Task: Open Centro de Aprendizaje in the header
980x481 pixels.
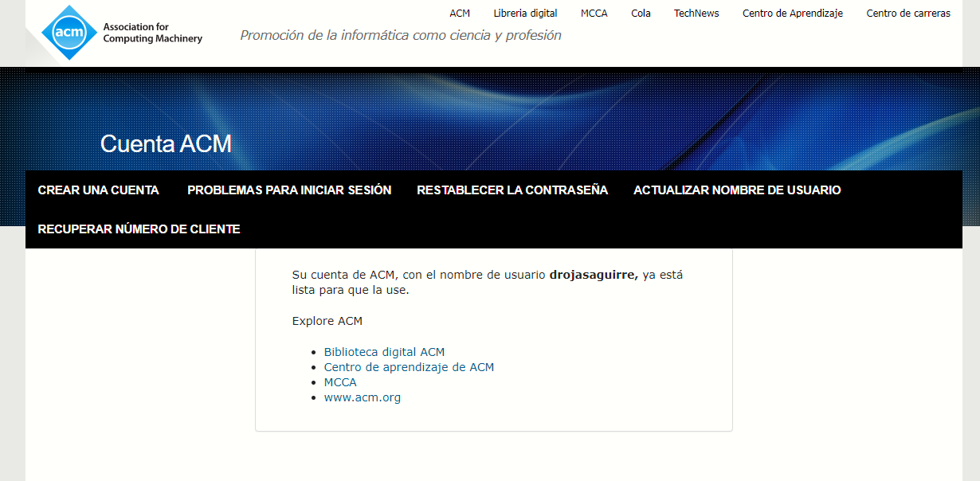Action: point(793,14)
